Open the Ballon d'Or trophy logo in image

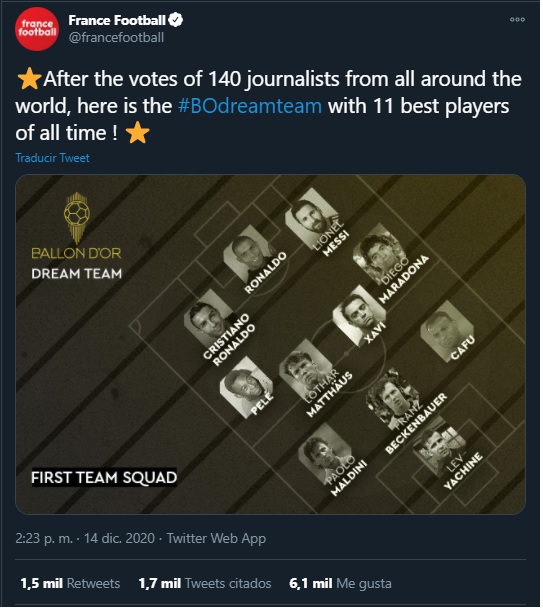pyautogui.click(x=77, y=217)
